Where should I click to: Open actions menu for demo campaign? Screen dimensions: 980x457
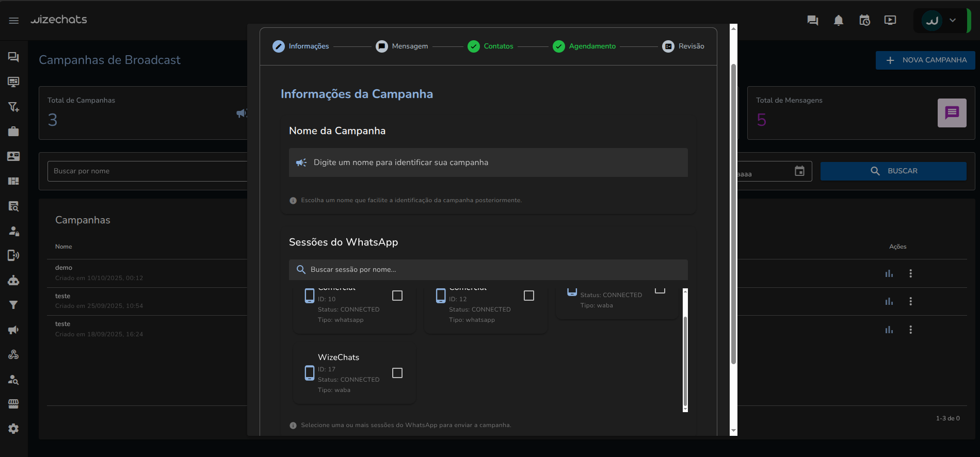coord(911,273)
